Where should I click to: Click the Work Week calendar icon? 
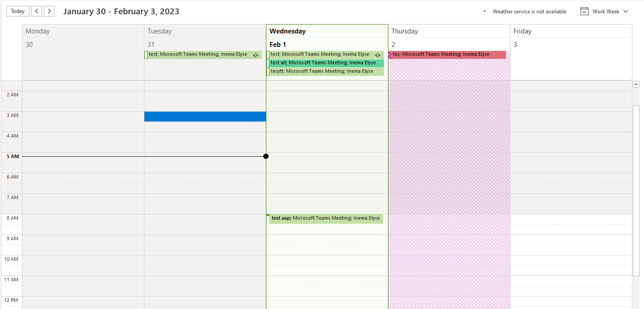coord(585,11)
